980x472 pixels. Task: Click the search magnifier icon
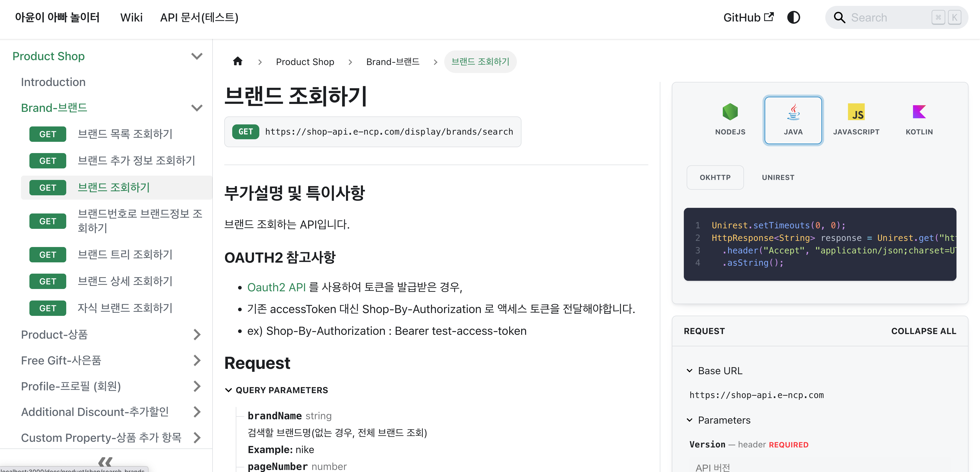(839, 17)
